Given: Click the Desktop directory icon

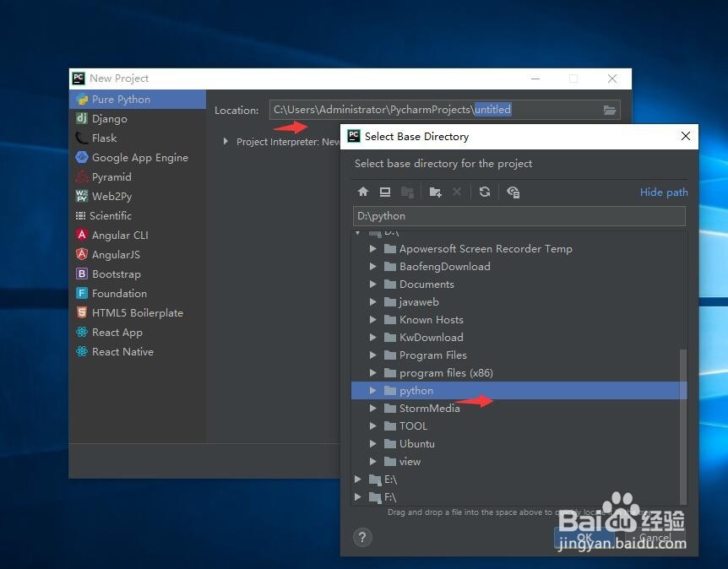Looking at the screenshot, I should (x=385, y=192).
